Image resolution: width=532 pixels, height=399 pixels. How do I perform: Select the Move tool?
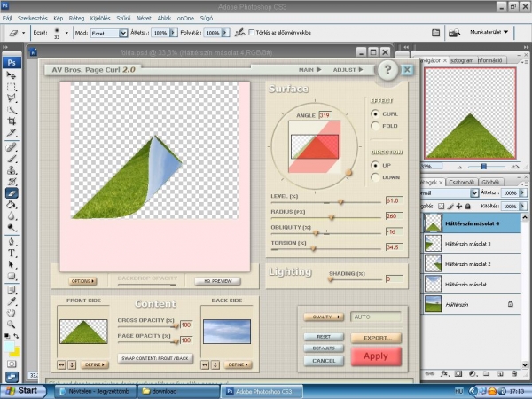pos(12,75)
